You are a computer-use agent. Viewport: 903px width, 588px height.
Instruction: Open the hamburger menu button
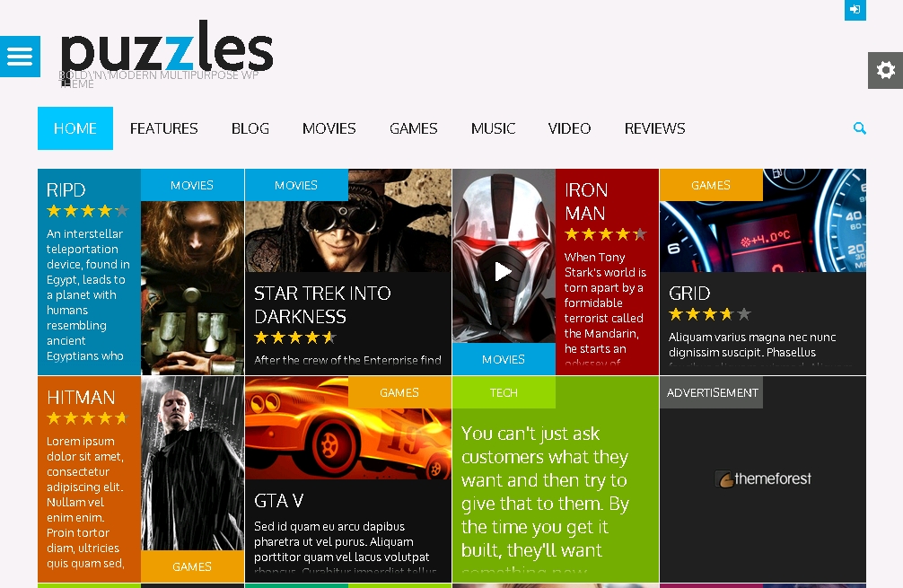[x=20, y=57]
